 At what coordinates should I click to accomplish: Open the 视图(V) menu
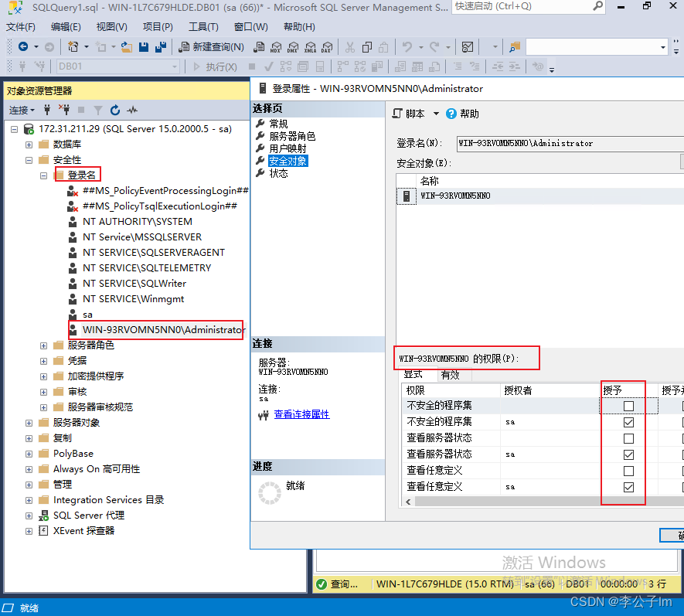coord(111,27)
